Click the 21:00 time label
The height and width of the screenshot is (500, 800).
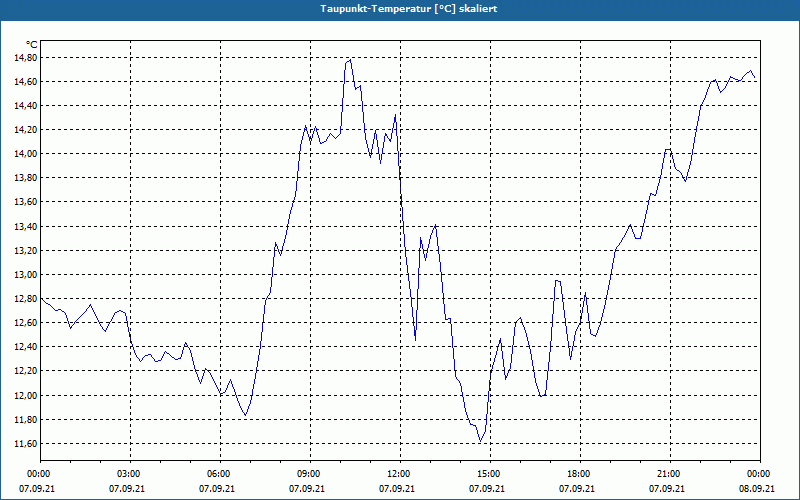(x=670, y=474)
